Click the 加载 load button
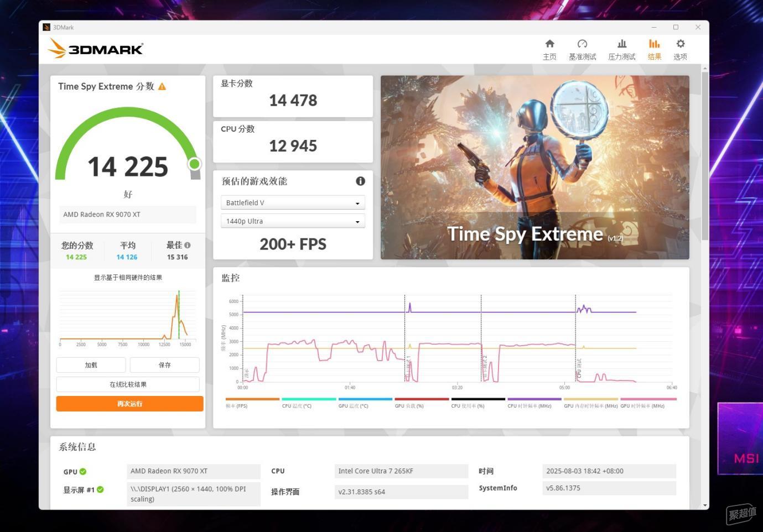 click(91, 365)
